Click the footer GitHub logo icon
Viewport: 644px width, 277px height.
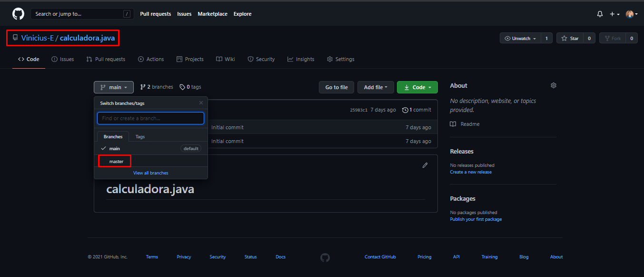(x=325, y=257)
